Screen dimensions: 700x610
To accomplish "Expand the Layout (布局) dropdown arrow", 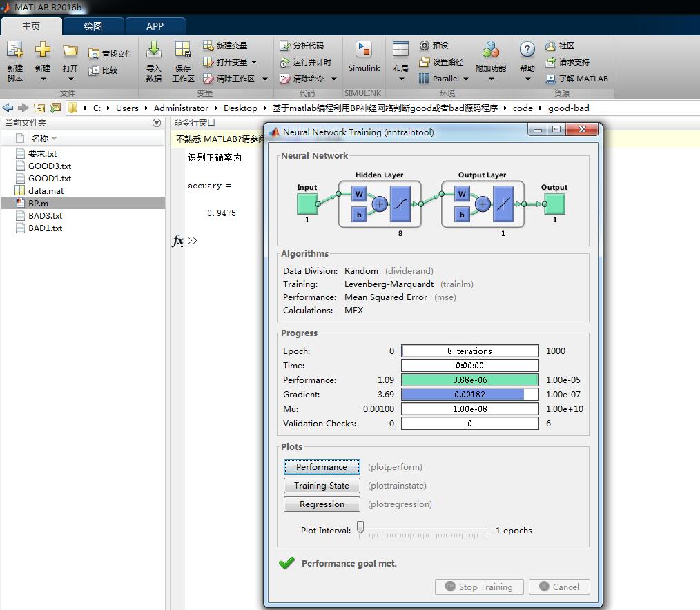I will point(401,79).
